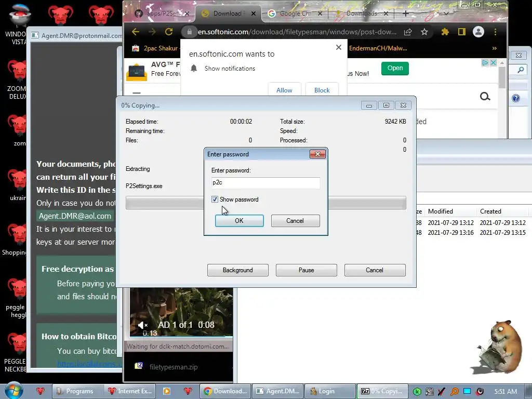The image size is (532, 399).
Task: Switch to Internet Explorer taskbar item
Action: (130, 391)
